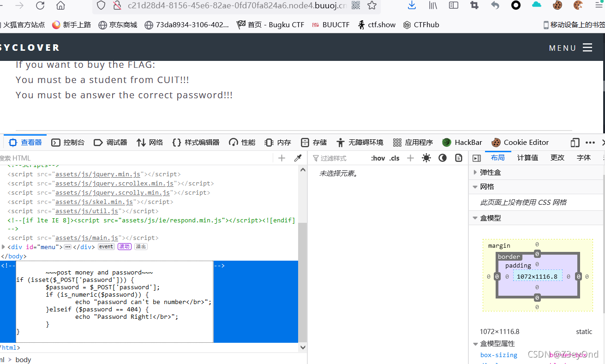Toggle :hov pseudo-class panel

378,158
